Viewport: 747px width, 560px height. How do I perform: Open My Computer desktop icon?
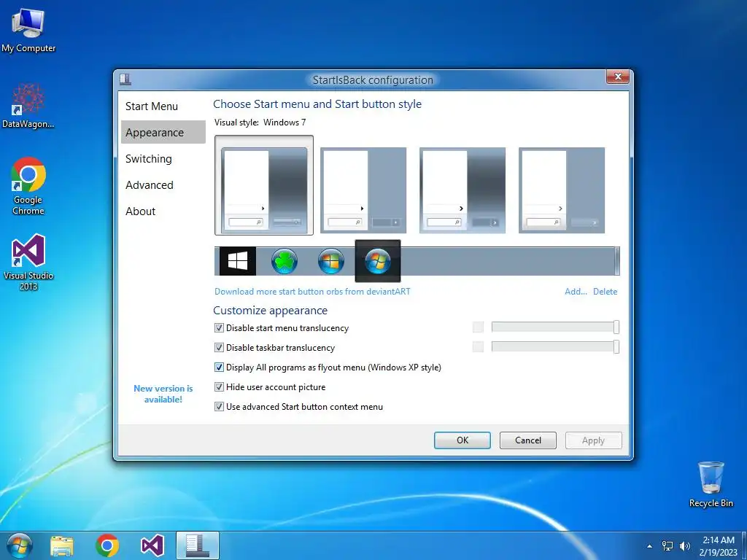point(28,30)
